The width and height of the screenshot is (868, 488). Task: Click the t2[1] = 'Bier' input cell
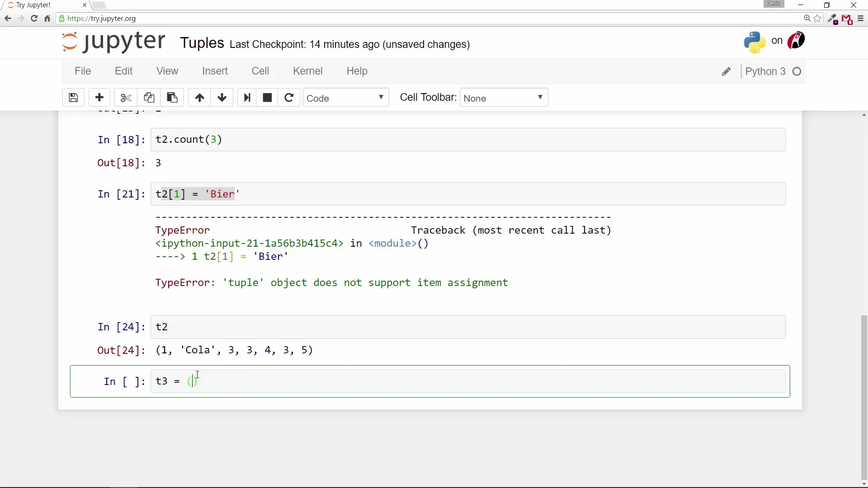[x=468, y=194]
